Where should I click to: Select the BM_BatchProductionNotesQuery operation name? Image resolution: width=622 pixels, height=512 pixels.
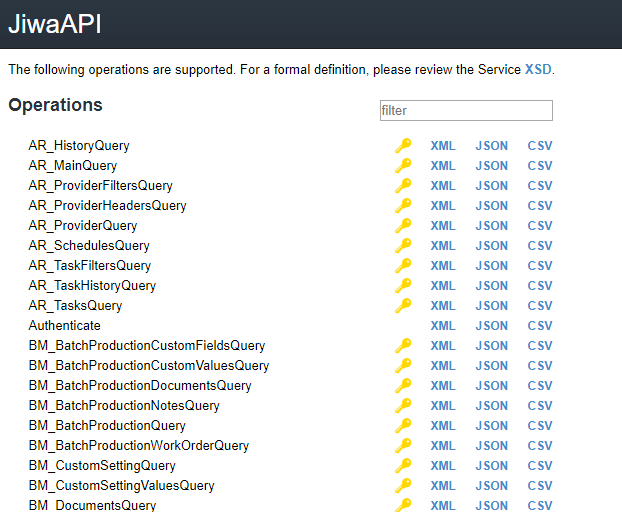(124, 405)
